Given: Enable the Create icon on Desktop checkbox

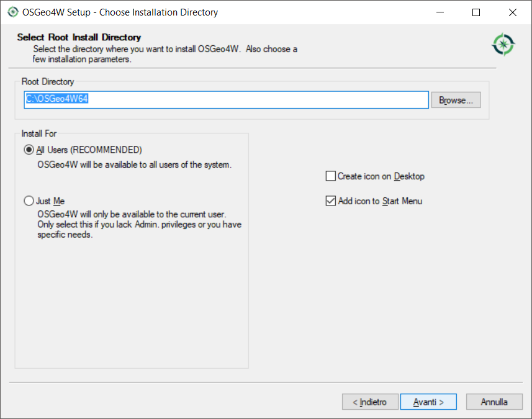Looking at the screenshot, I should pyautogui.click(x=330, y=176).
